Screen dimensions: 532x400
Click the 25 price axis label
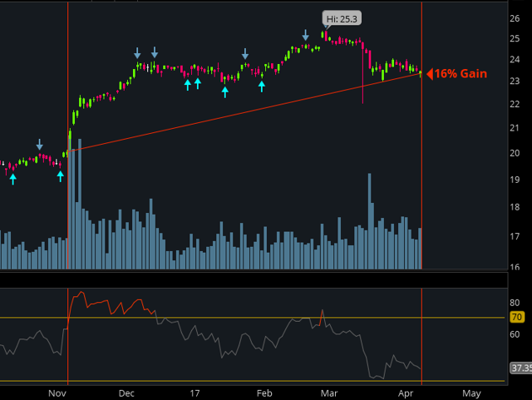[515, 39]
